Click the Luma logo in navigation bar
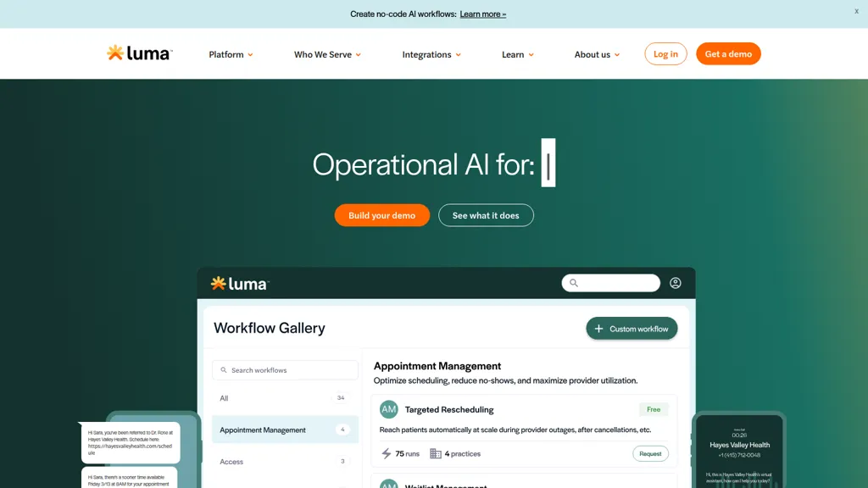This screenshot has height=488, width=868. [140, 53]
